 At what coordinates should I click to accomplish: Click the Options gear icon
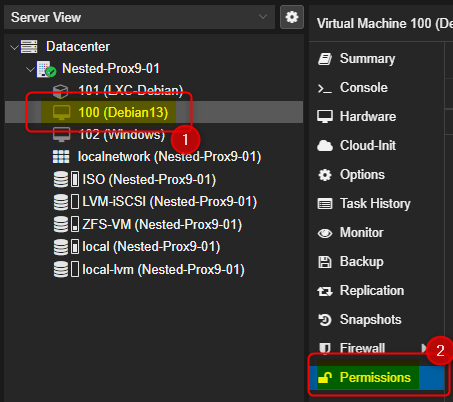tap(325, 175)
